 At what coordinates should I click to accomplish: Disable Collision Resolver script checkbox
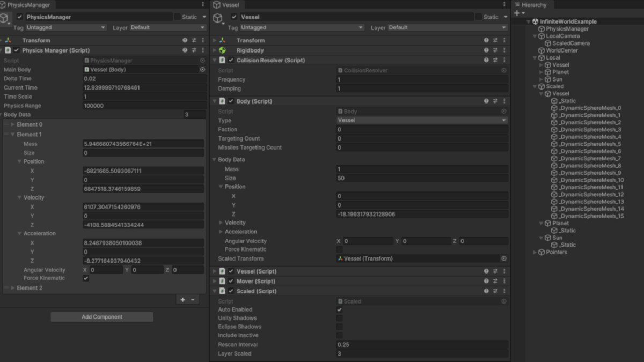tap(231, 60)
